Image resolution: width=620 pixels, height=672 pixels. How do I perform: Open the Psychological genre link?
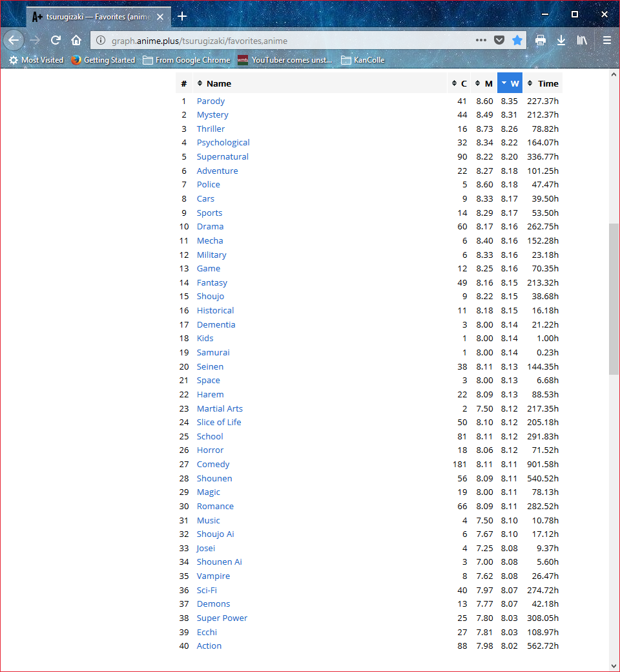pyautogui.click(x=223, y=143)
